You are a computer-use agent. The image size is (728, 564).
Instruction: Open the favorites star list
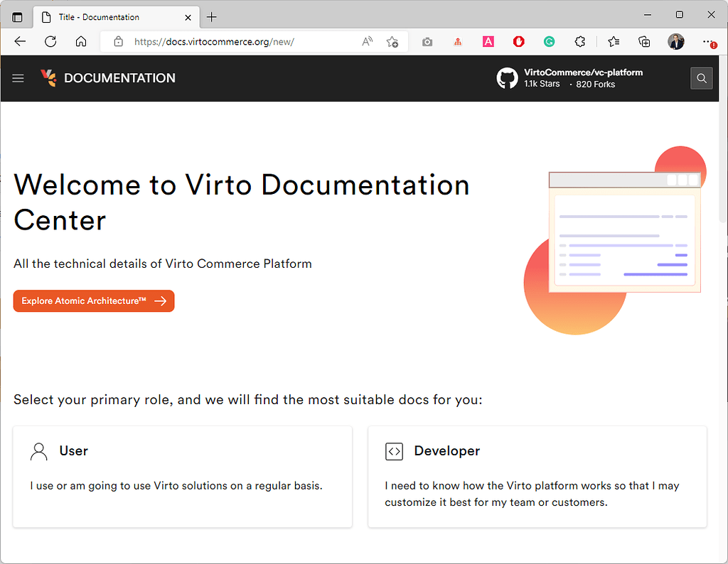point(613,42)
